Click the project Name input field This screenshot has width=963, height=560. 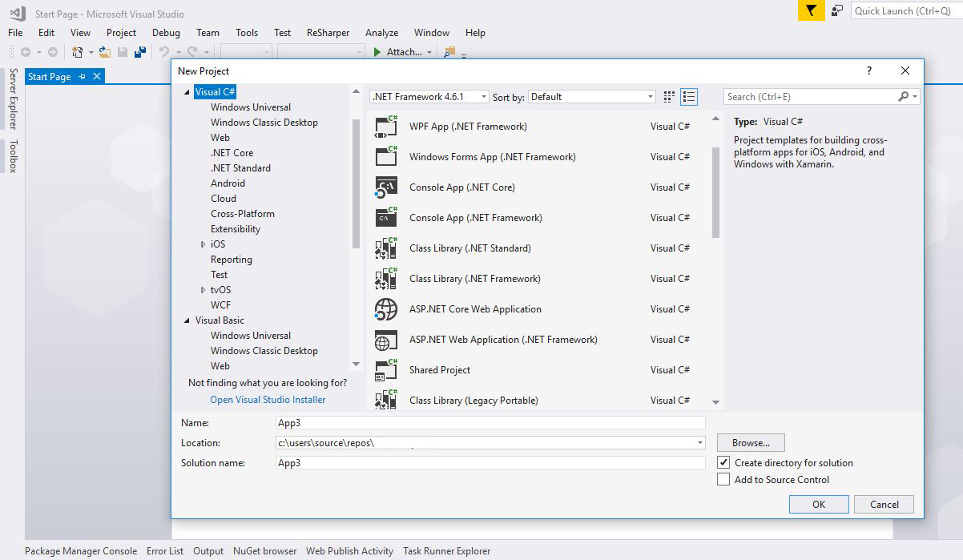pos(490,423)
